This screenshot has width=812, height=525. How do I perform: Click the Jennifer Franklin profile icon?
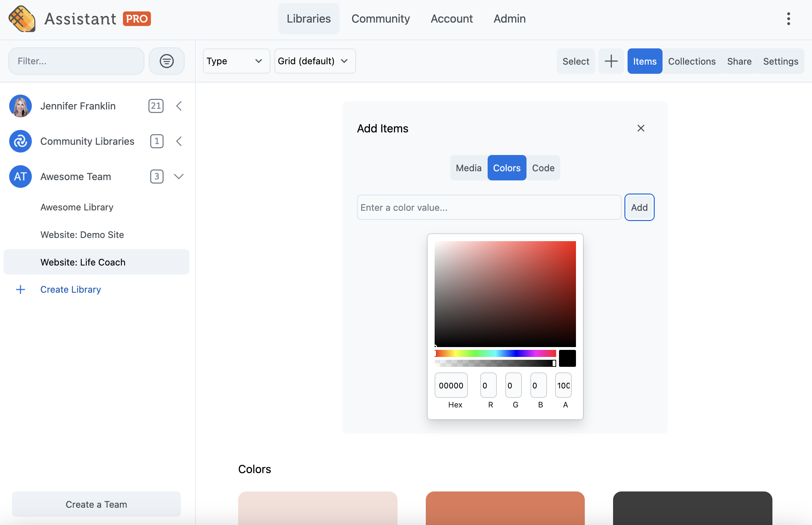click(20, 105)
